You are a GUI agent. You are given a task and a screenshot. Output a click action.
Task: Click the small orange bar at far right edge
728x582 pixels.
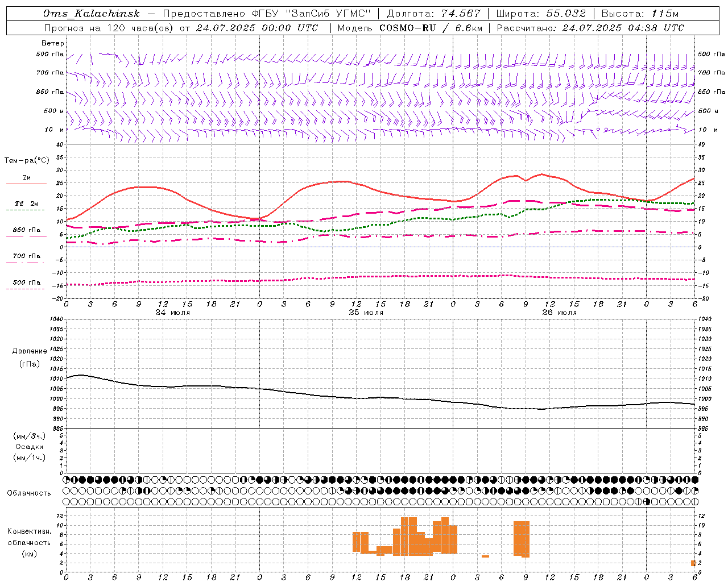[693, 563]
